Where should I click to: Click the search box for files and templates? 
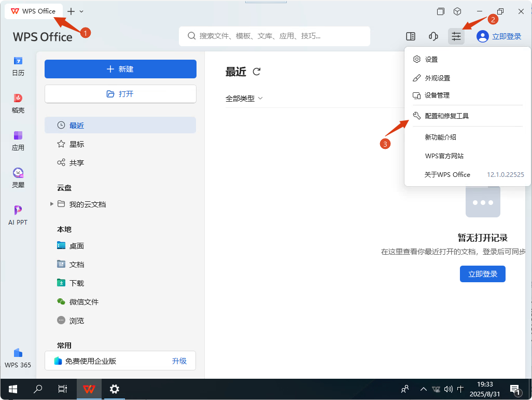tap(274, 36)
